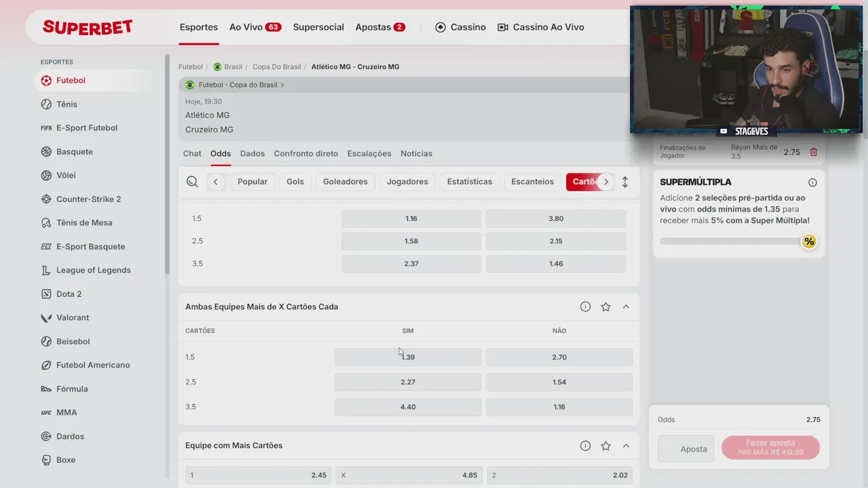868x488 pixels.
Task: Select Vôlei volleyball icon
Action: click(46, 176)
